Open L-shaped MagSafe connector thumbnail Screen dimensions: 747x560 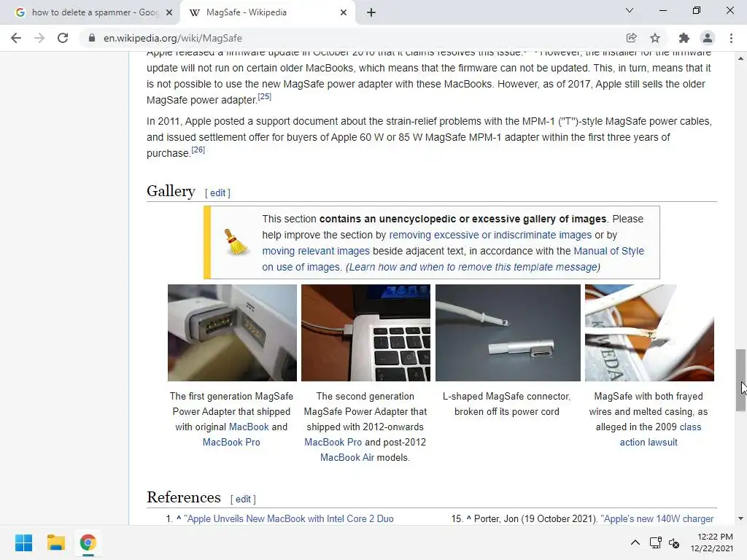(x=508, y=332)
